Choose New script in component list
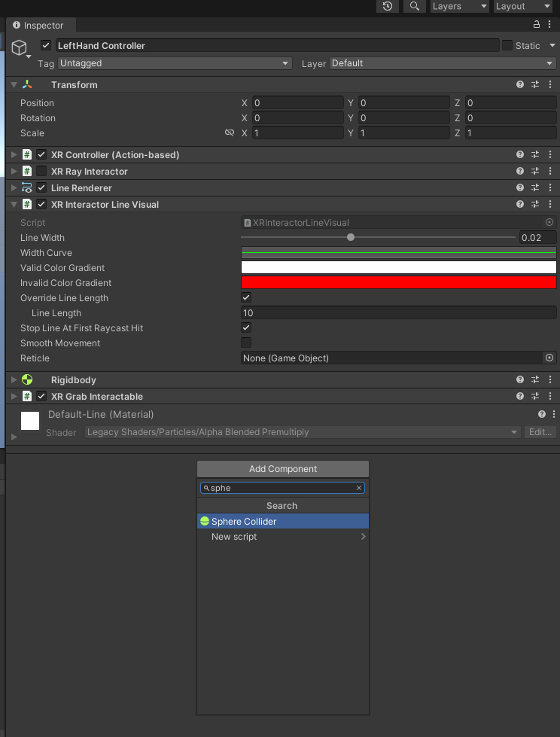The height and width of the screenshot is (737, 560). coord(234,537)
